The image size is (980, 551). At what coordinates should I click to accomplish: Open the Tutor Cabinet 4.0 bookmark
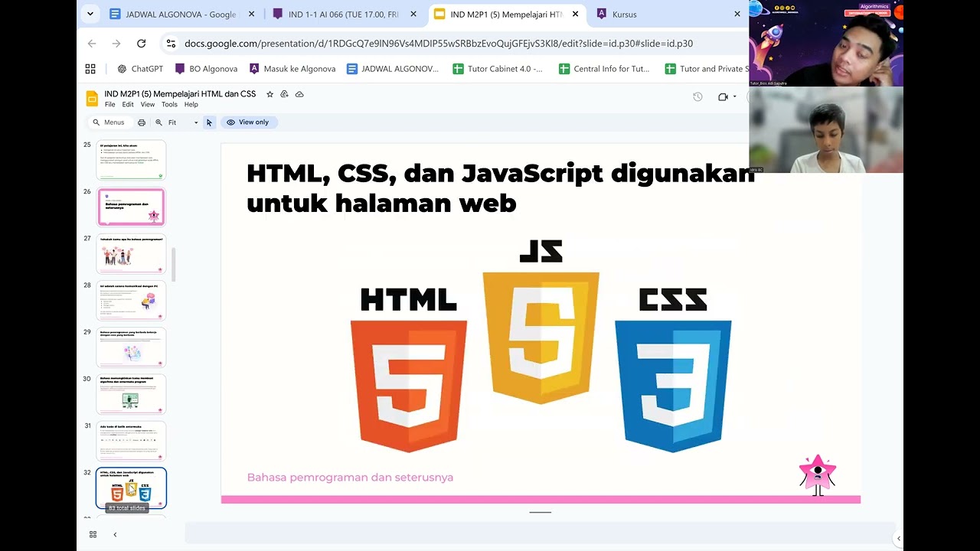click(x=498, y=69)
